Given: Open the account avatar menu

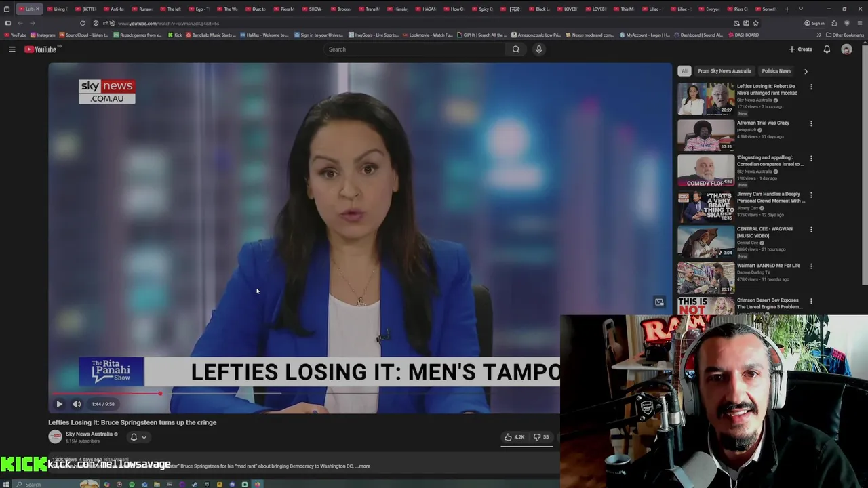Looking at the screenshot, I should click(846, 49).
